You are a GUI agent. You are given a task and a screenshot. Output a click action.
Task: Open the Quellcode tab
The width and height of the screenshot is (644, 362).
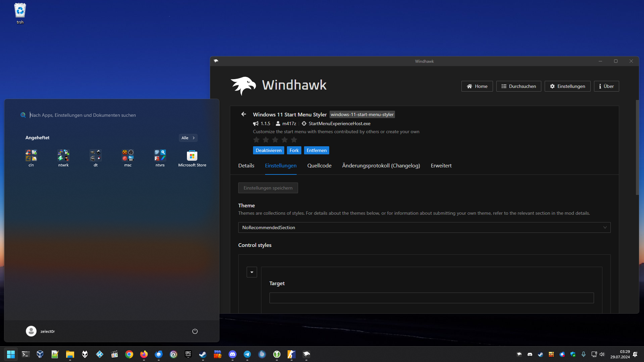[x=319, y=166]
